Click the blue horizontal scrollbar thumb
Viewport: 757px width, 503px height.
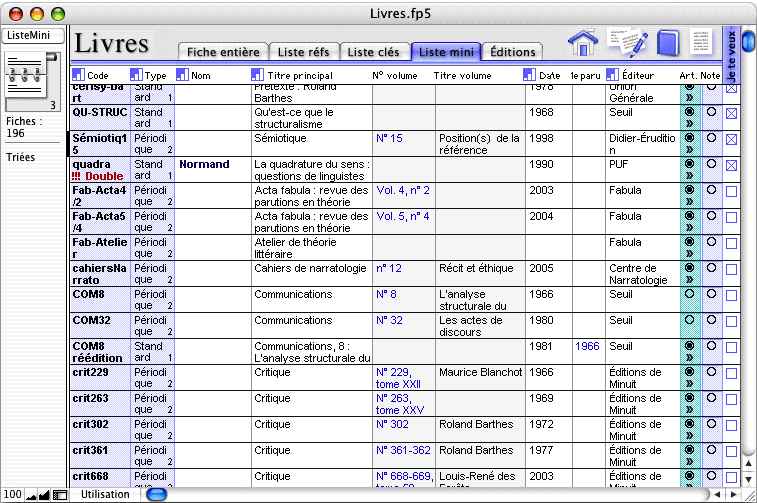(x=156, y=494)
